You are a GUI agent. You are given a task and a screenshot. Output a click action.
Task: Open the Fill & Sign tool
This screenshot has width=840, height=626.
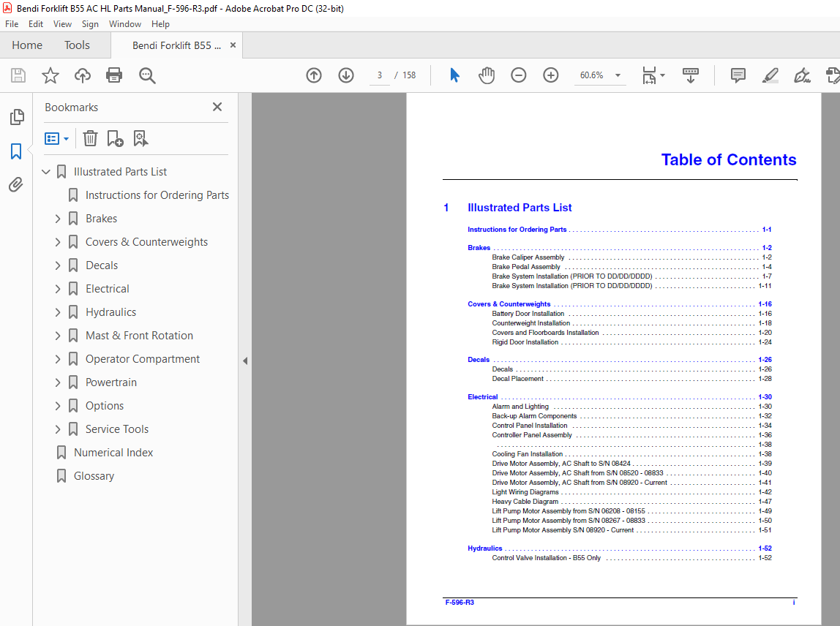(x=802, y=75)
